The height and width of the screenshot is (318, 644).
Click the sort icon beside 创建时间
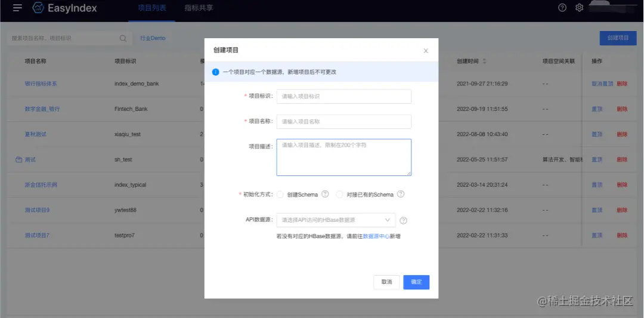484,61
